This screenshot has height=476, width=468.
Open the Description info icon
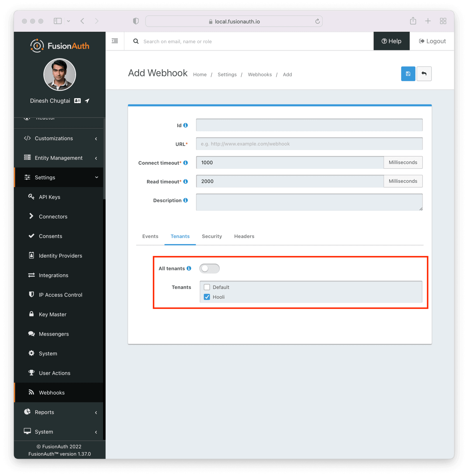[185, 200]
